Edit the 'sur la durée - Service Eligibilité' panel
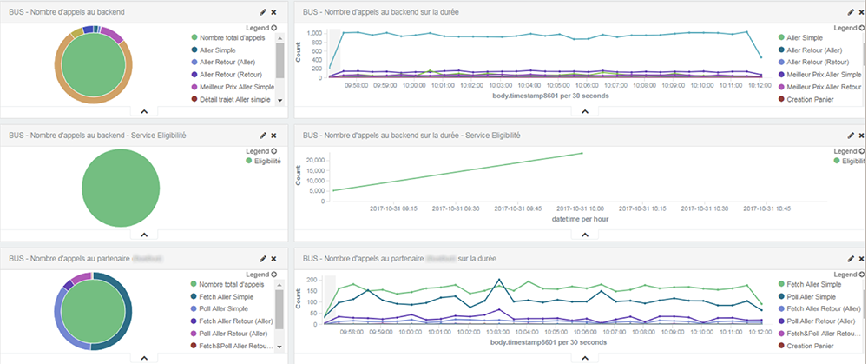 pos(851,136)
